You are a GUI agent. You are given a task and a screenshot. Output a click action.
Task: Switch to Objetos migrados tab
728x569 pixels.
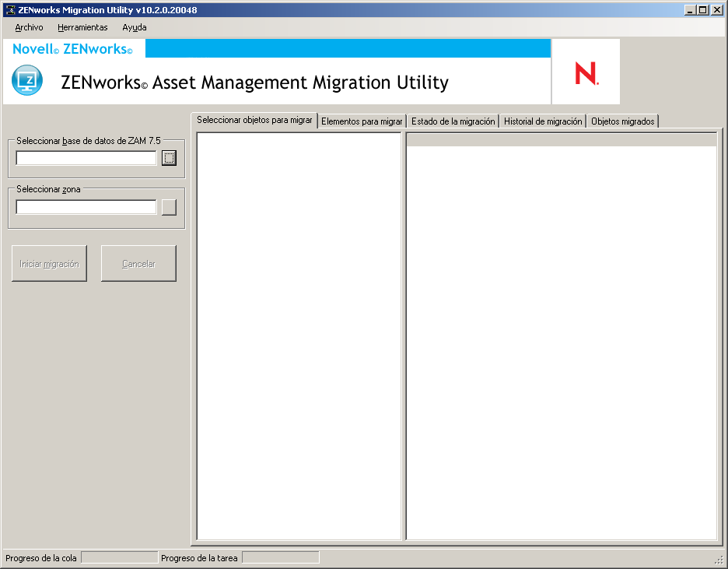coord(622,121)
